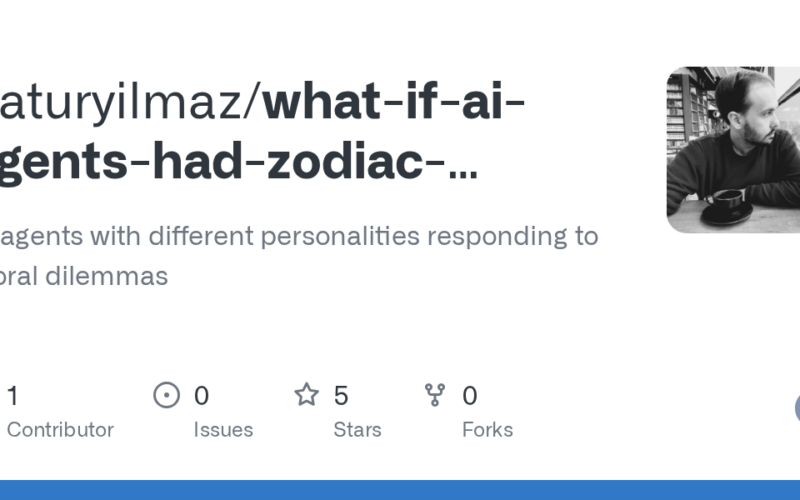
Task: Select the 'agents with different personalities' description line
Action: [299, 236]
